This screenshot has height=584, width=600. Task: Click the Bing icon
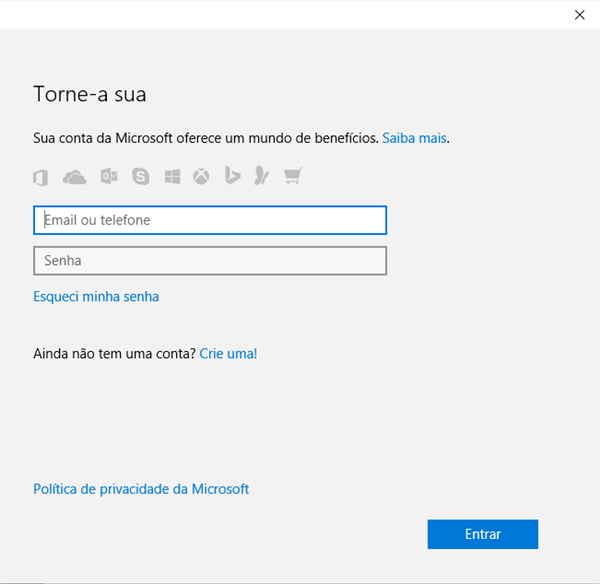tap(232, 176)
